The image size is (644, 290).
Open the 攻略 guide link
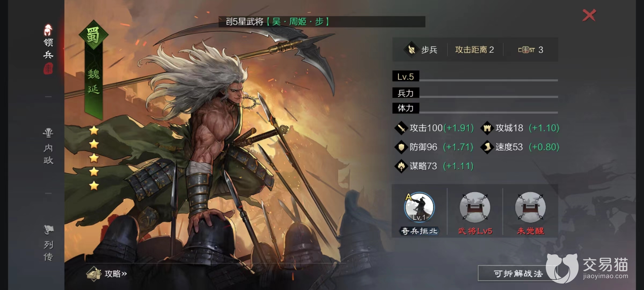[116, 274]
